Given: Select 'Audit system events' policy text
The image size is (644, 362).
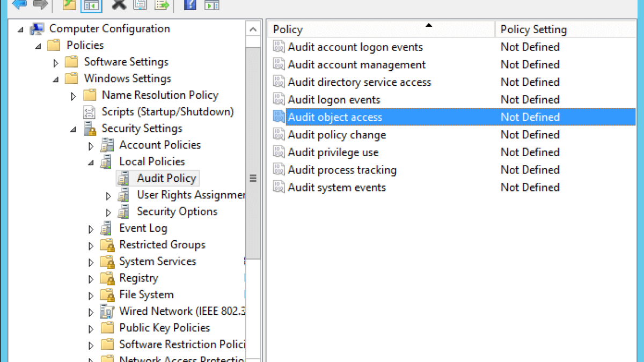Looking at the screenshot, I should pos(336,188).
